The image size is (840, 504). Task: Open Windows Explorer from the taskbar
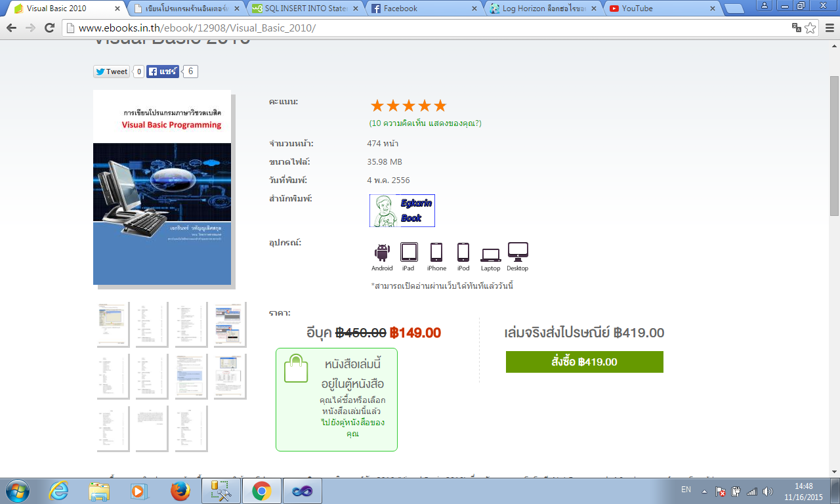pos(99,491)
